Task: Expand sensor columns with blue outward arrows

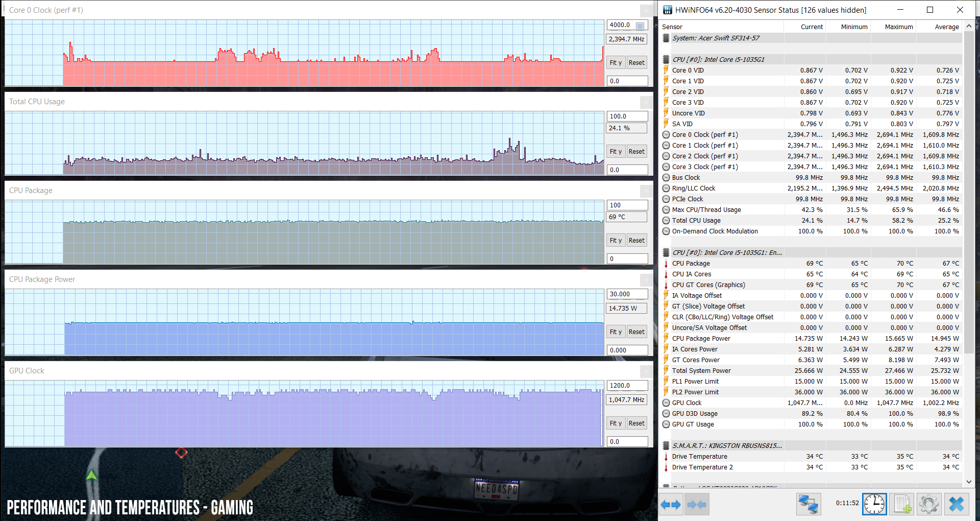Action: [x=670, y=505]
